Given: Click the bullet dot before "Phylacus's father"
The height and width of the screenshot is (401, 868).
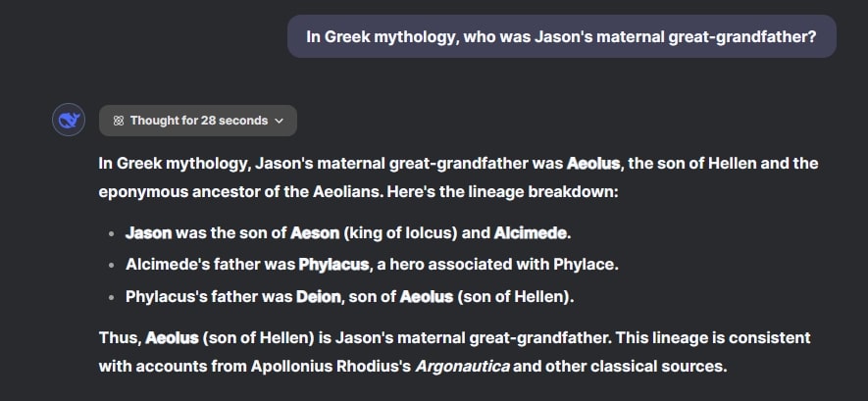Looking at the screenshot, I should (111, 297).
